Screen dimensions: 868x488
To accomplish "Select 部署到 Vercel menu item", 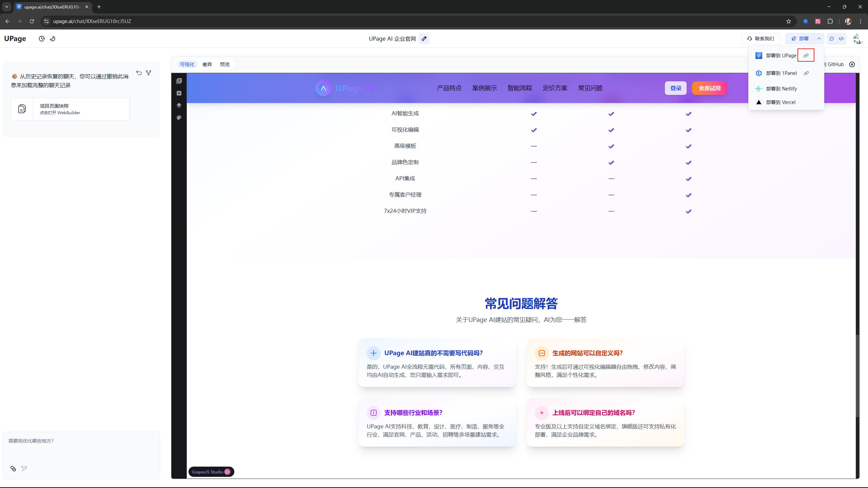I will pyautogui.click(x=786, y=102).
